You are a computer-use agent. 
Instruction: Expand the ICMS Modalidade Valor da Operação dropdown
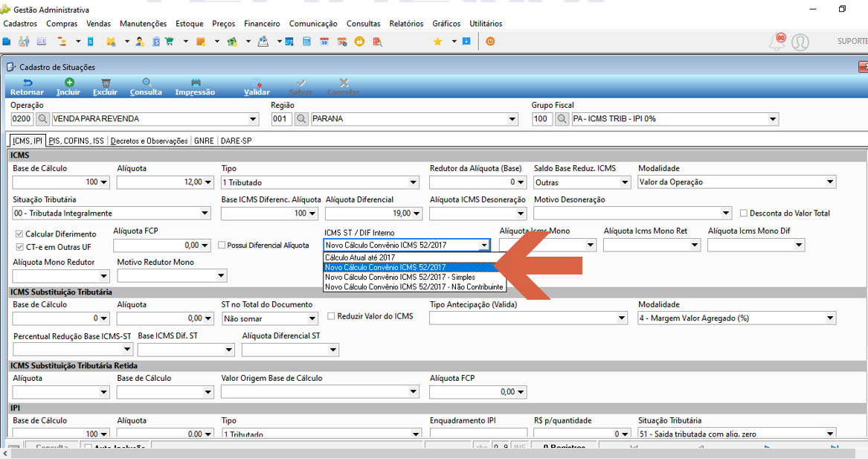(x=830, y=182)
